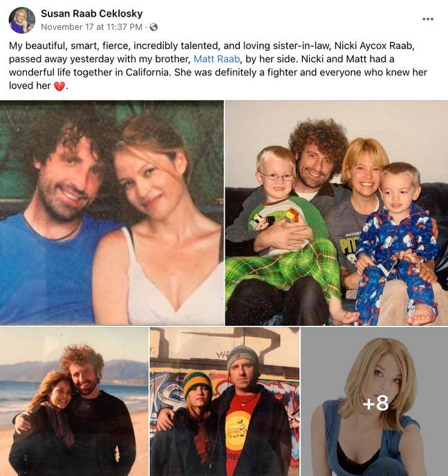The height and width of the screenshot is (476, 448).
Task: Click the broken heart emoji in post
Action: click(59, 86)
